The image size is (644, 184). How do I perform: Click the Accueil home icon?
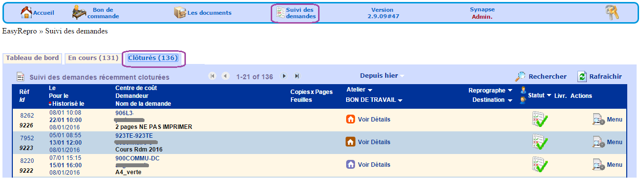pyautogui.click(x=26, y=12)
